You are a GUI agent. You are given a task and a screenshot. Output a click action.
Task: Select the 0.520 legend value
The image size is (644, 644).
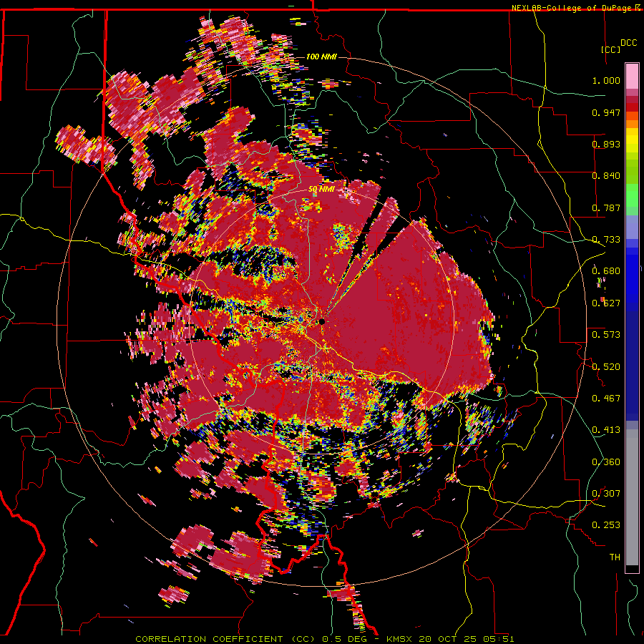coord(606,367)
